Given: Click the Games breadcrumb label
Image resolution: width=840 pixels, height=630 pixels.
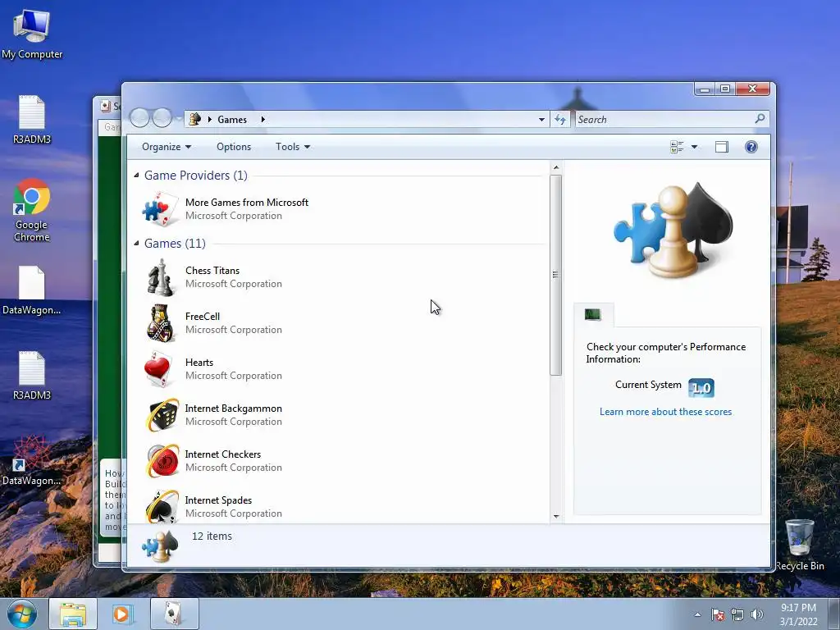Looking at the screenshot, I should tap(232, 120).
